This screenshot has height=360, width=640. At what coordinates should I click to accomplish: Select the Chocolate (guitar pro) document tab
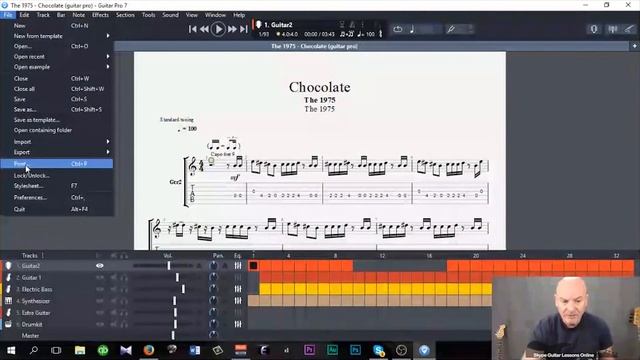tap(314, 46)
